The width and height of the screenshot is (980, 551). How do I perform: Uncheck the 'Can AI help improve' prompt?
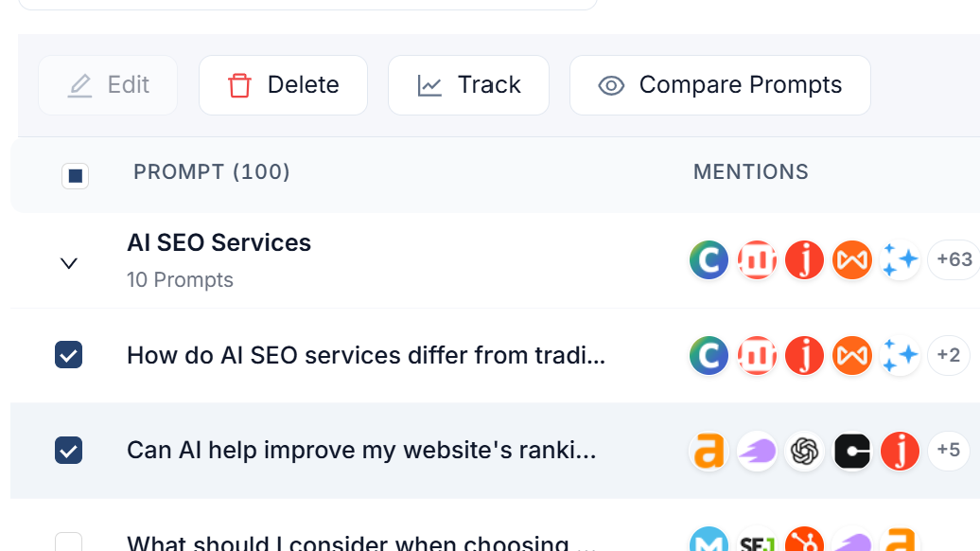(x=69, y=451)
